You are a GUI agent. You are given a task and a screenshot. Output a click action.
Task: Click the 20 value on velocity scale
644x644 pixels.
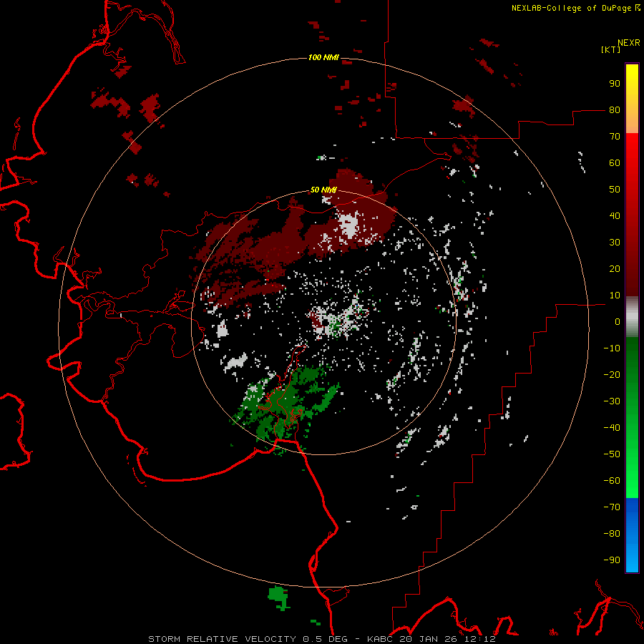tap(615, 268)
